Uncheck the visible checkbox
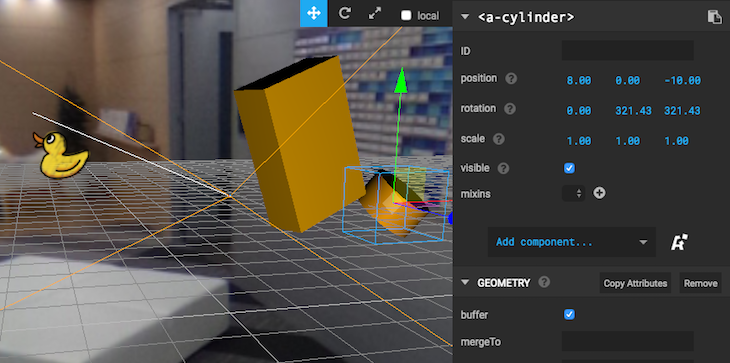Viewport: 730px width, 363px height. coord(569,168)
